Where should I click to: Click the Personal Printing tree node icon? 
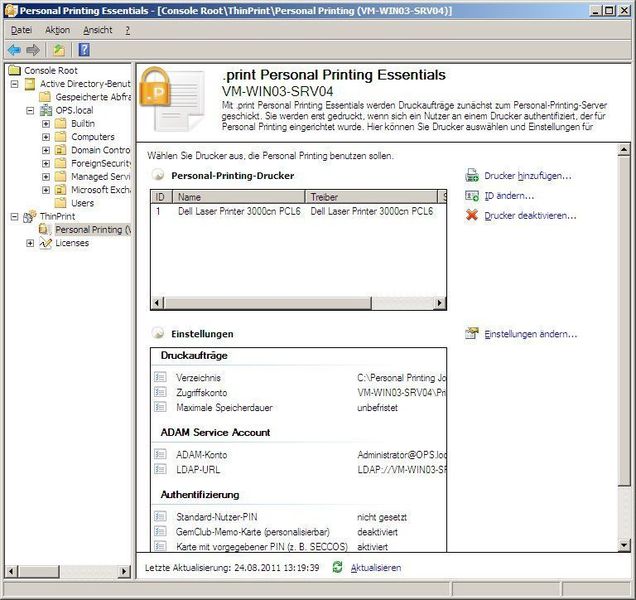point(44,230)
